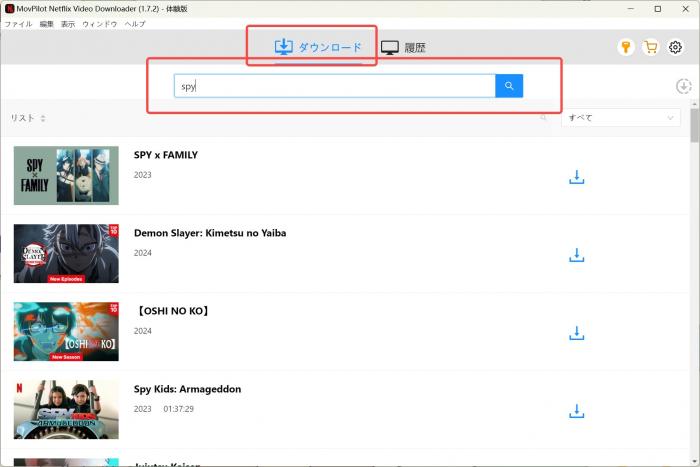The width and height of the screenshot is (700, 467).
Task: Click the search field containing spy
Action: pos(334,86)
